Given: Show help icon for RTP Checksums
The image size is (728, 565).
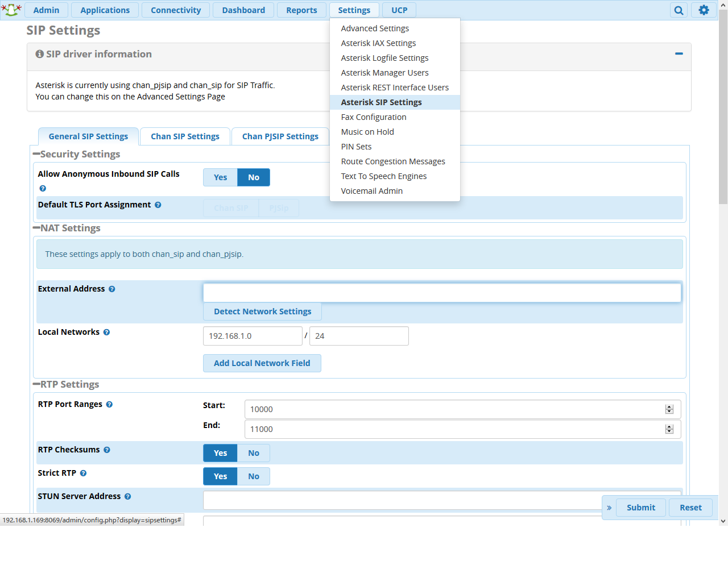Looking at the screenshot, I should [x=107, y=450].
